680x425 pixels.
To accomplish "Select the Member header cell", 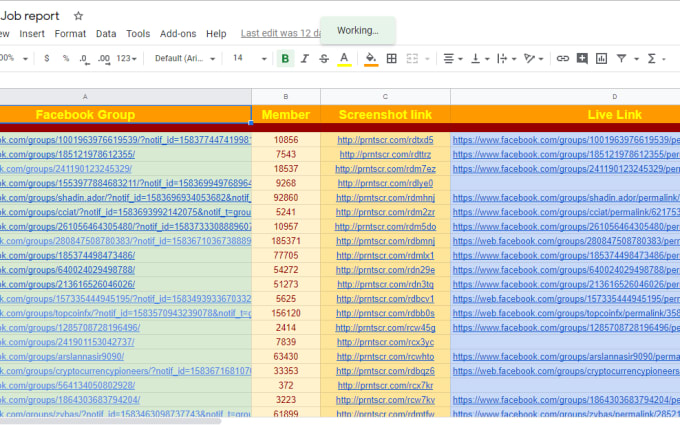I will click(x=286, y=114).
